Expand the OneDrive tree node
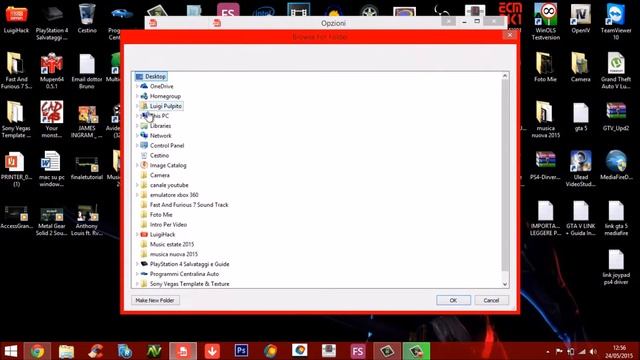 (137, 86)
